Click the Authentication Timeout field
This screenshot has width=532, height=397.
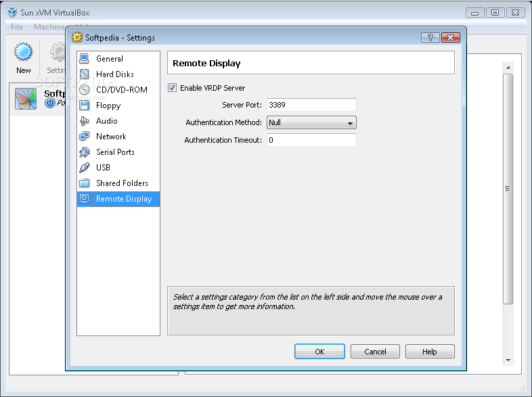(311, 140)
